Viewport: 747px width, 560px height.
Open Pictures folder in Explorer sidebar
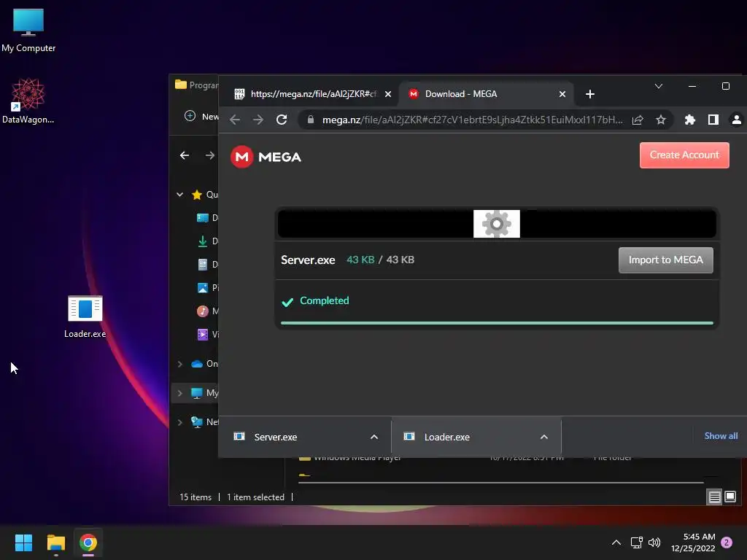pyautogui.click(x=206, y=287)
